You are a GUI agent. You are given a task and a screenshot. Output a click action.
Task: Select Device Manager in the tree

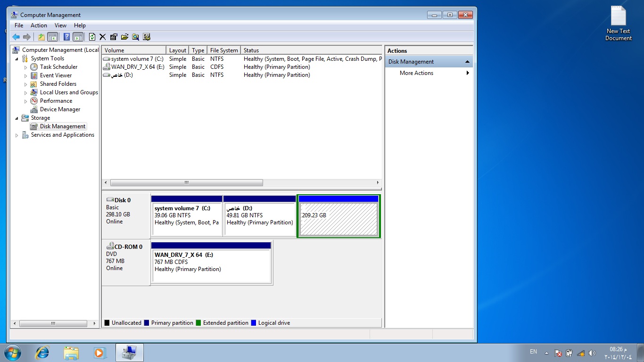coord(60,109)
